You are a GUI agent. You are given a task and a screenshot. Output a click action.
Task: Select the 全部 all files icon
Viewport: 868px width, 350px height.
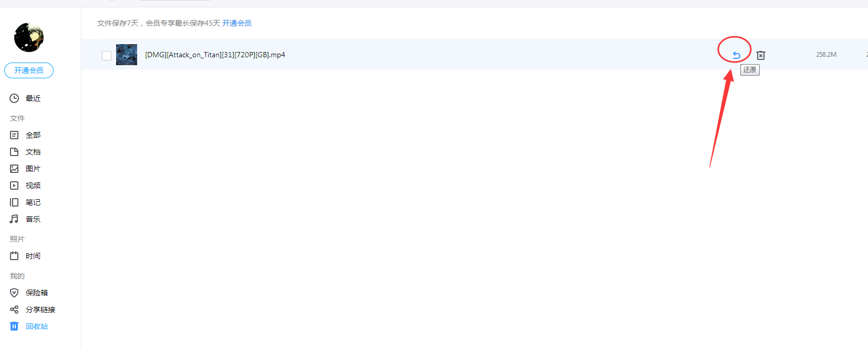point(14,135)
